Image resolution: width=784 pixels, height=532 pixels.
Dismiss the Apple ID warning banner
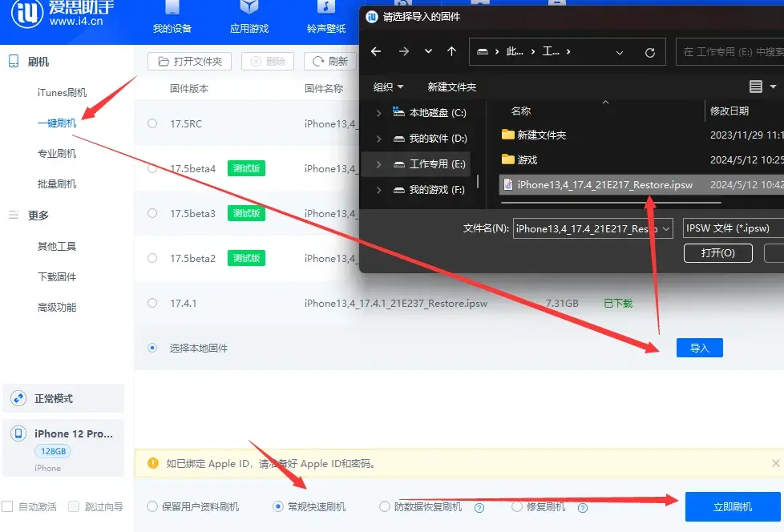[775, 463]
